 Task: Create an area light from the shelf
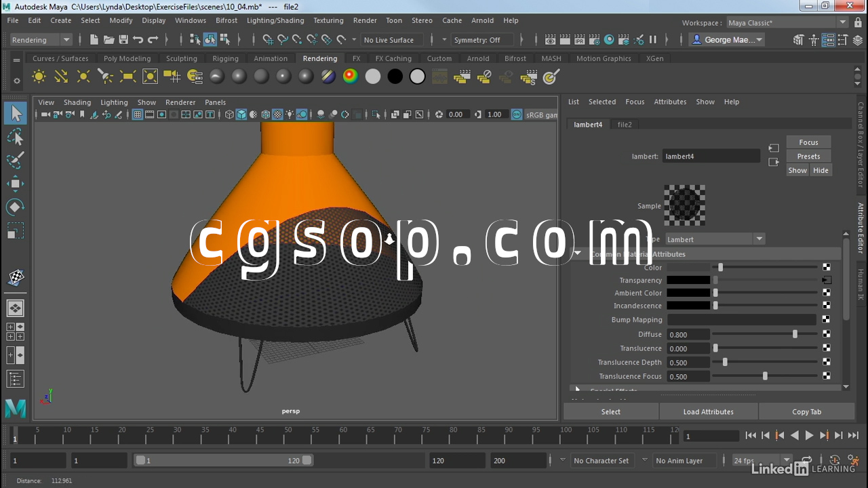(x=128, y=77)
